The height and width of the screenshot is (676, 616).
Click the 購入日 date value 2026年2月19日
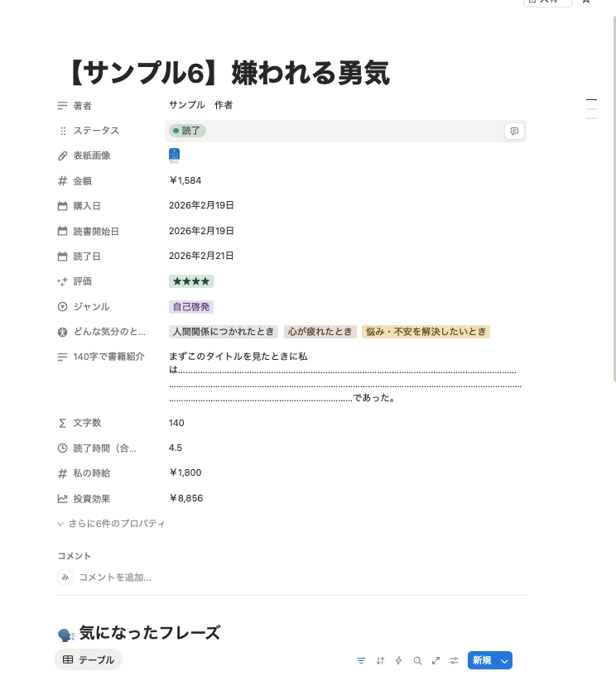[201, 205]
